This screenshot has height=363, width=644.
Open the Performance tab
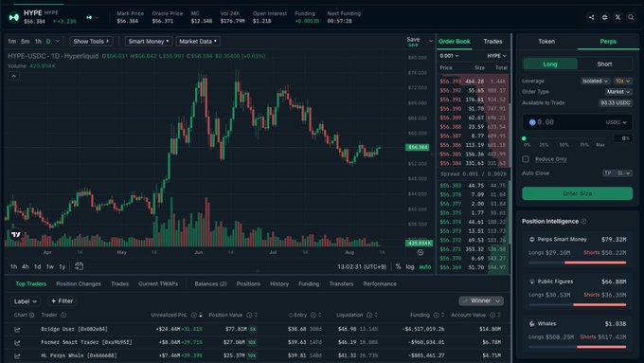[x=380, y=283]
